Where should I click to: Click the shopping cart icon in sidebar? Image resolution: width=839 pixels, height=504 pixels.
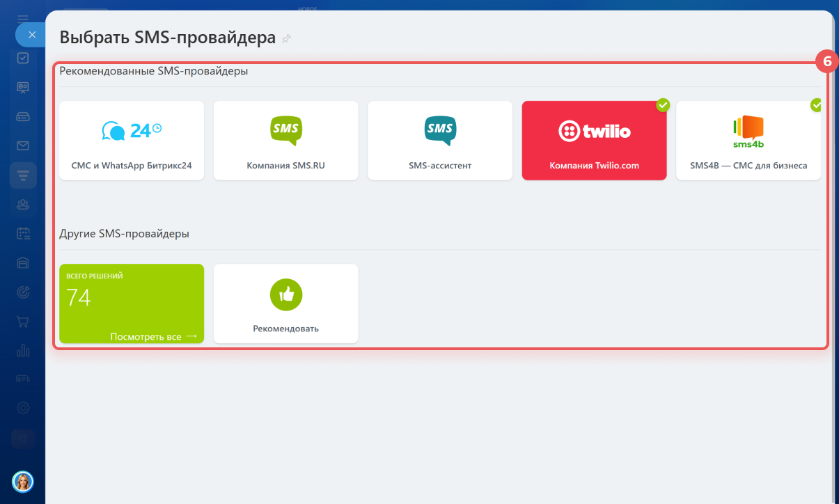pyautogui.click(x=23, y=322)
